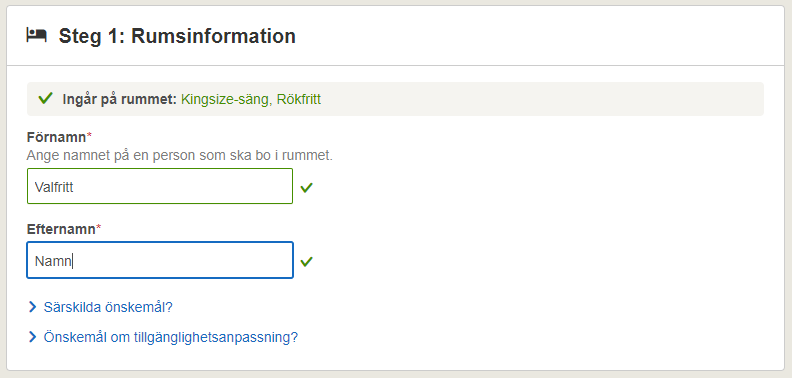Click the red asterisk after the Efternamn label
792x378 pixels.
coord(98,229)
